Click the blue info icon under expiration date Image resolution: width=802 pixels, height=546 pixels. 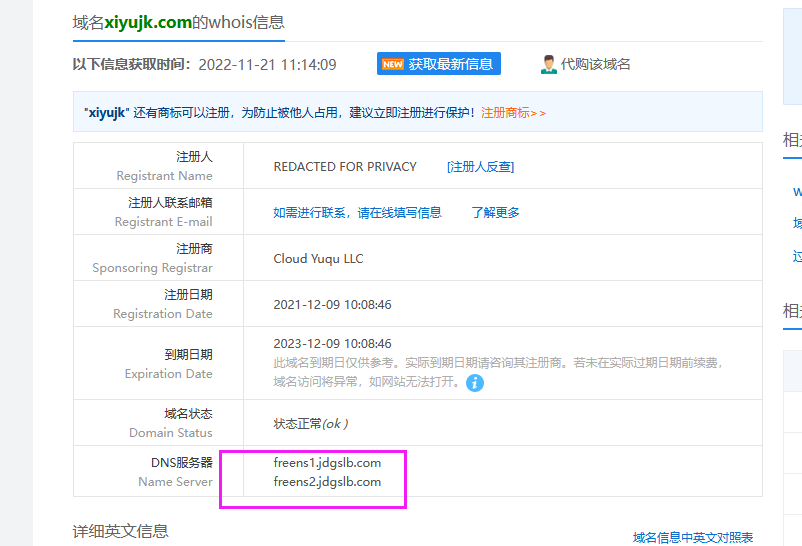click(x=475, y=383)
